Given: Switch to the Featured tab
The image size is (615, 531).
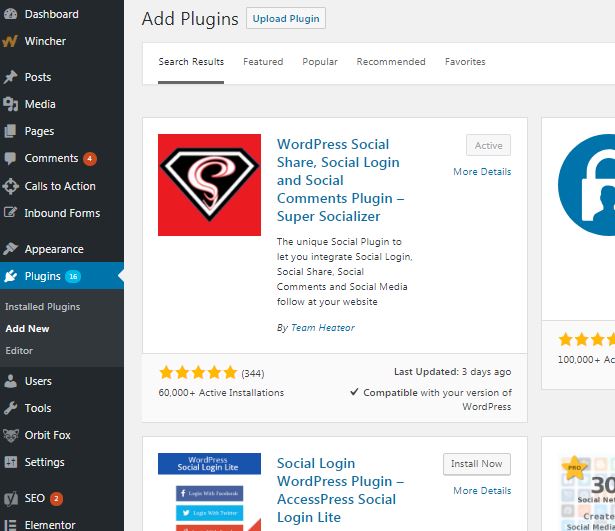Looking at the screenshot, I should 263,62.
